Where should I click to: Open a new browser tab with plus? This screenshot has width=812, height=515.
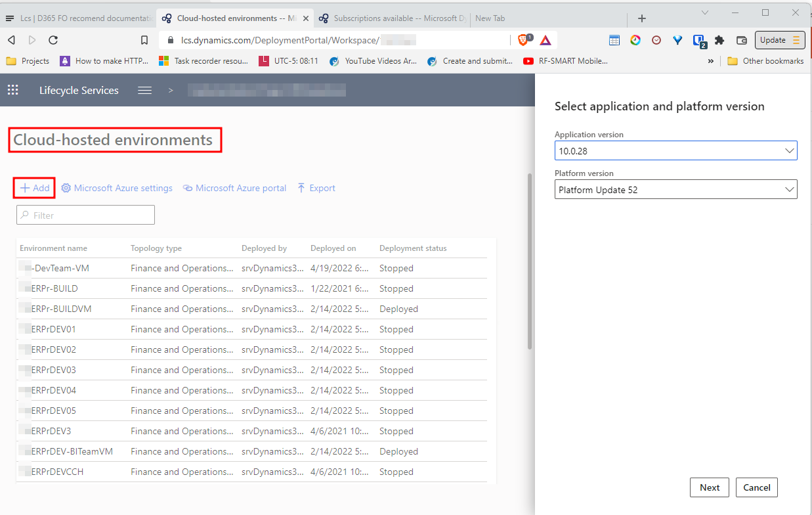click(642, 18)
